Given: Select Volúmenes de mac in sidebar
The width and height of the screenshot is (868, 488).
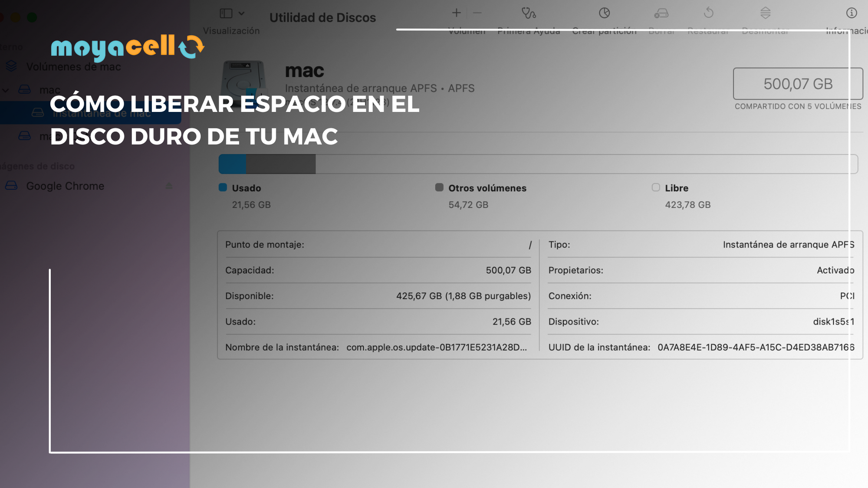Looking at the screenshot, I should [73, 67].
